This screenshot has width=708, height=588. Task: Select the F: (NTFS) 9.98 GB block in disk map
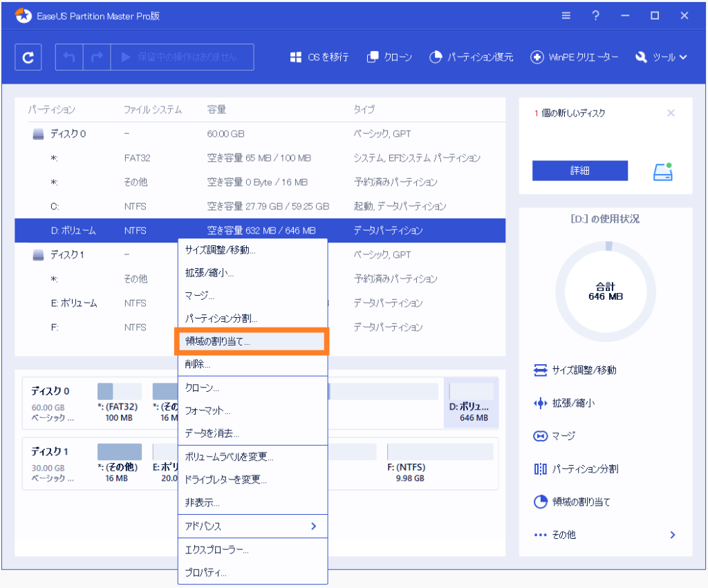(440, 463)
